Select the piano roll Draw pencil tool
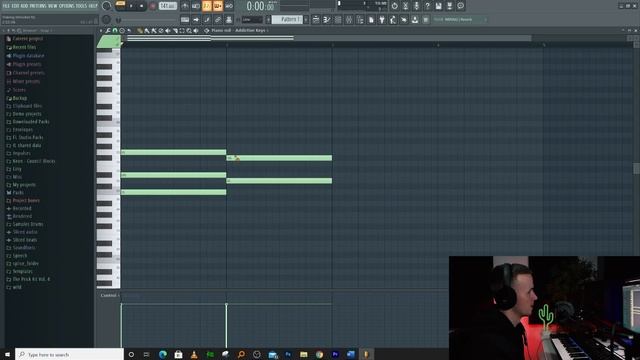This screenshot has width=640, height=360. coord(140,31)
